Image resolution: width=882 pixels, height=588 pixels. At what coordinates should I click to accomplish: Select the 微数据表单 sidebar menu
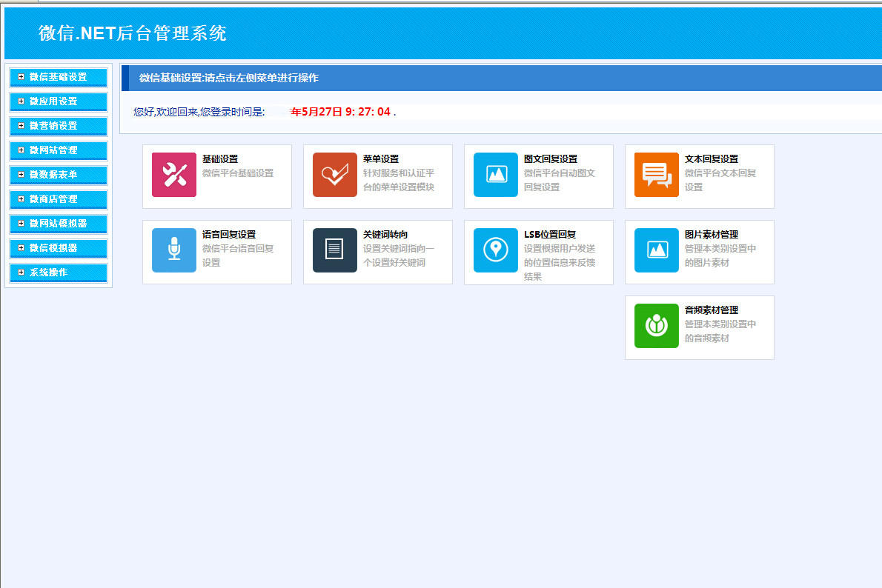[x=59, y=175]
